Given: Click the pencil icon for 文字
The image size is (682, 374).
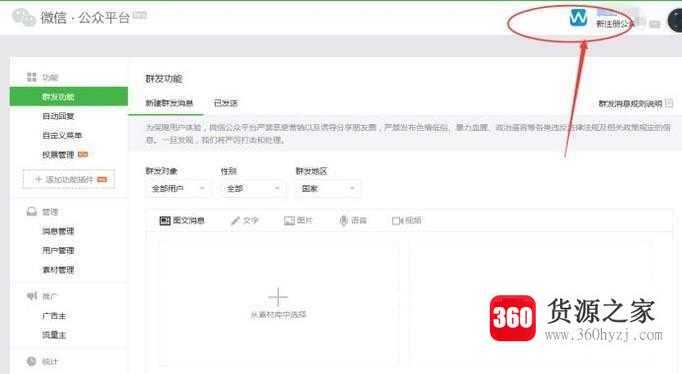Looking at the screenshot, I should (x=235, y=220).
